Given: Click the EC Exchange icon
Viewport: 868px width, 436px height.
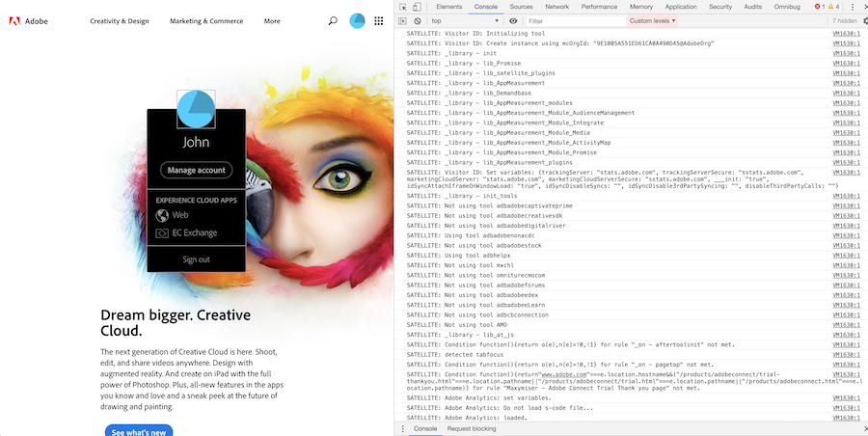Looking at the screenshot, I should (162, 233).
